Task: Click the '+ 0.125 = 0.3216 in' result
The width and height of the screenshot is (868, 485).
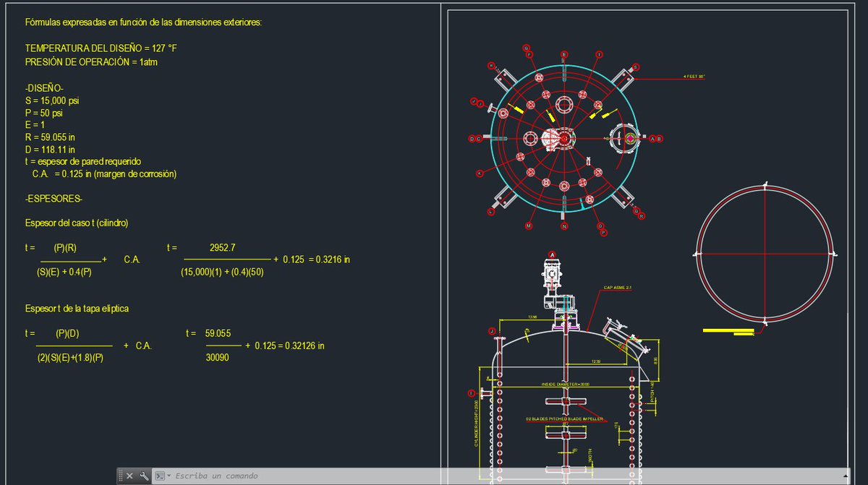Action: click(312, 259)
